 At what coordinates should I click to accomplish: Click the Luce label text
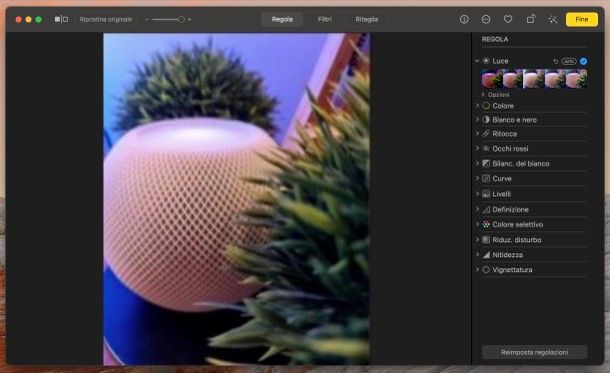(x=500, y=61)
